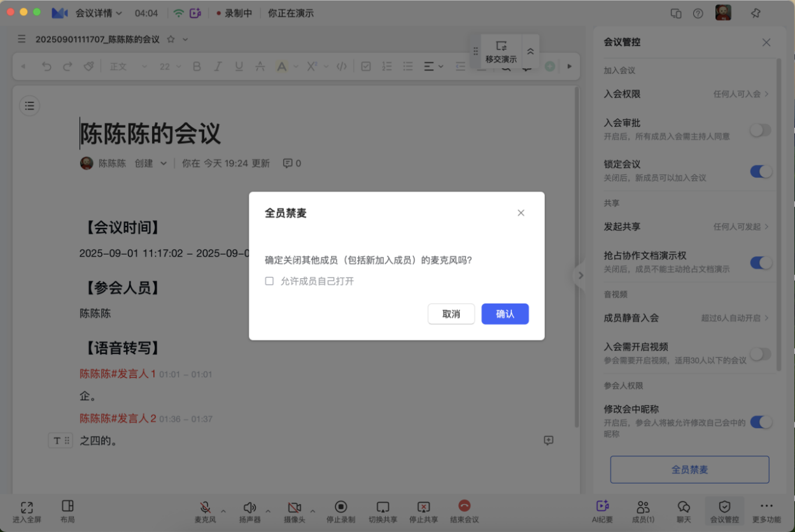Screen dimensions: 795x532
Task: Click the undo arrow in document toolbar
Action: pyautogui.click(x=46, y=66)
